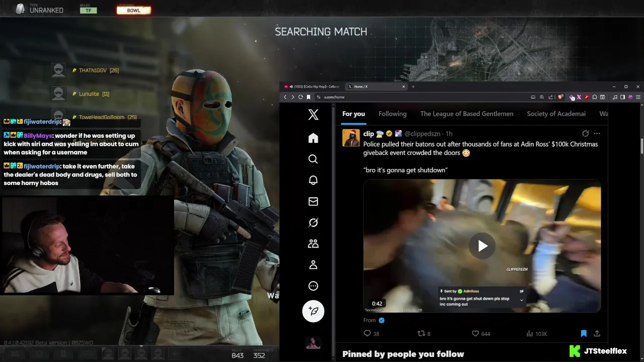
Task: Reply to the clip post
Action: point(371,333)
